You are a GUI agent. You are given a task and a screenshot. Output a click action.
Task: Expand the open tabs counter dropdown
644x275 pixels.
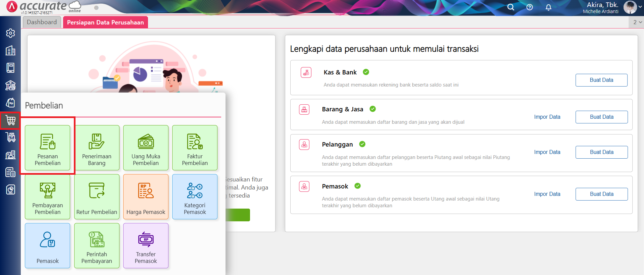637,22
